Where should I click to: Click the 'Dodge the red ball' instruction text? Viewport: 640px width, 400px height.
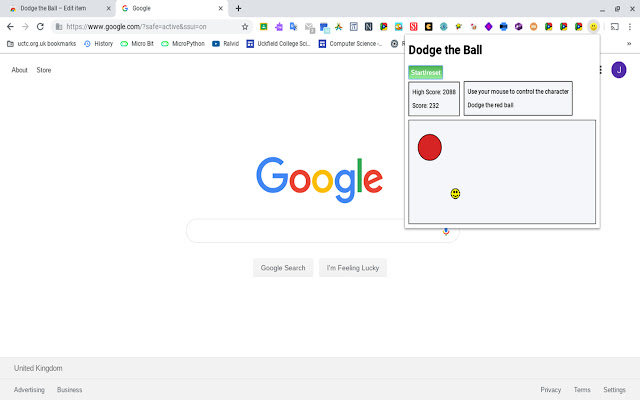490,105
